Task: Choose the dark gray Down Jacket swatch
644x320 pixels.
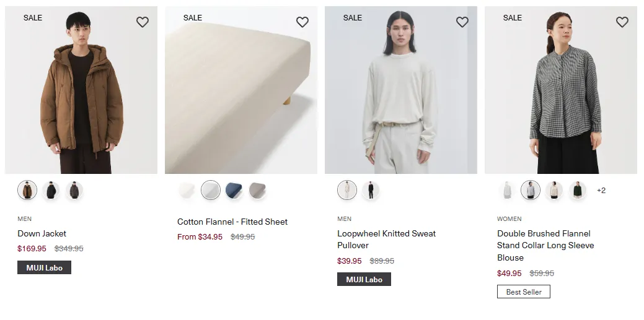Action: click(74, 191)
